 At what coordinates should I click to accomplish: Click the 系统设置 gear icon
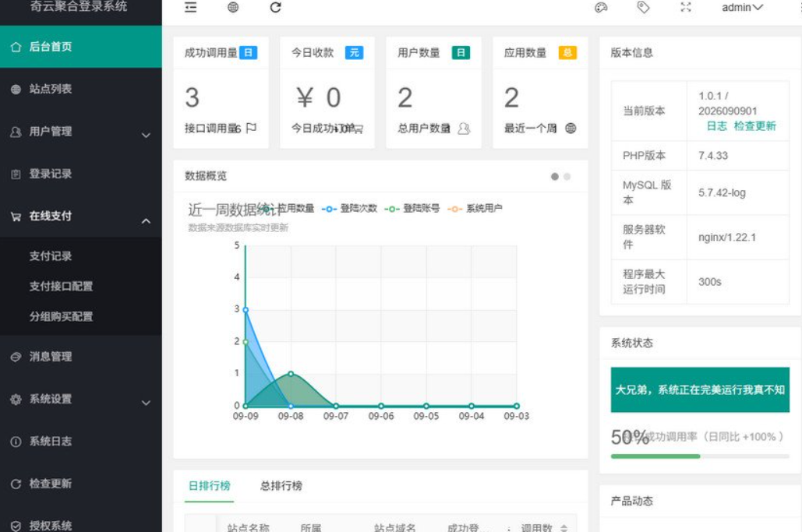pos(16,399)
